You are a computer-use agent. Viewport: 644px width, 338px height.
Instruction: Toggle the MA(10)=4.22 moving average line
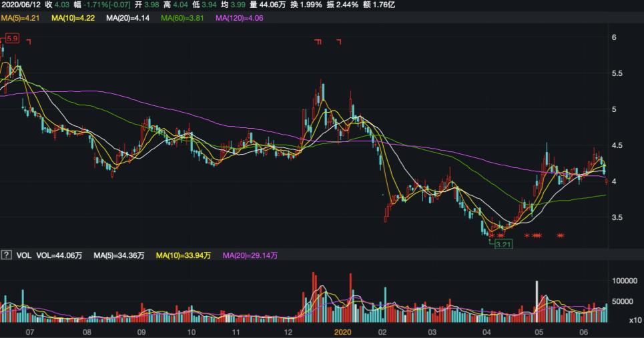click(x=73, y=18)
